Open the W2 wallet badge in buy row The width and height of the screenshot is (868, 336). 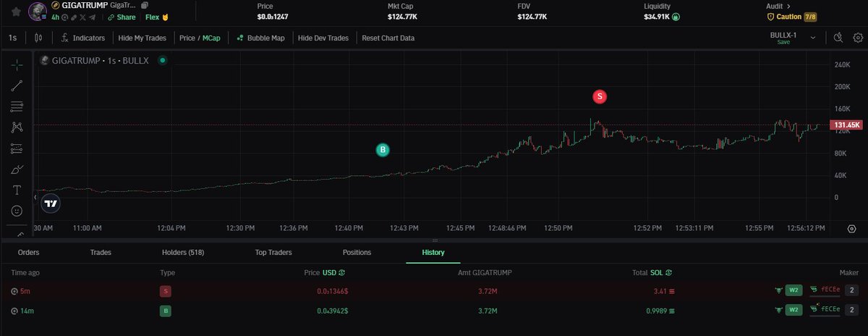pyautogui.click(x=793, y=310)
